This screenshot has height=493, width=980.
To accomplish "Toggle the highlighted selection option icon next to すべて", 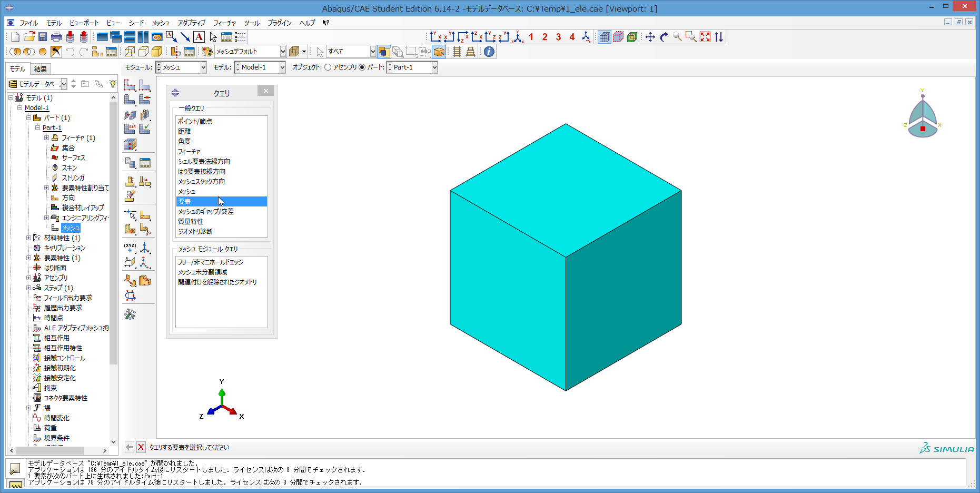I will point(384,52).
